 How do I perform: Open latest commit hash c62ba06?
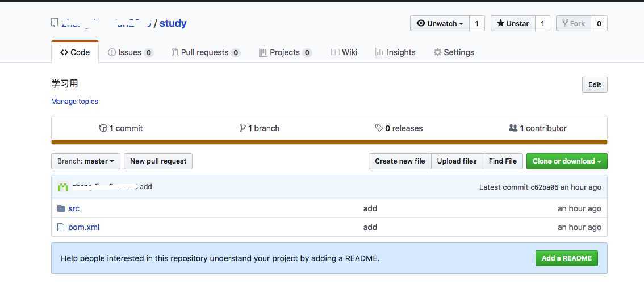tap(545, 187)
